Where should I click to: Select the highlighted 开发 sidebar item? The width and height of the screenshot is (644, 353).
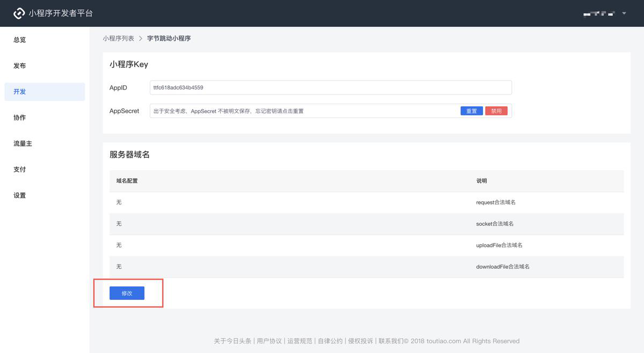point(20,92)
